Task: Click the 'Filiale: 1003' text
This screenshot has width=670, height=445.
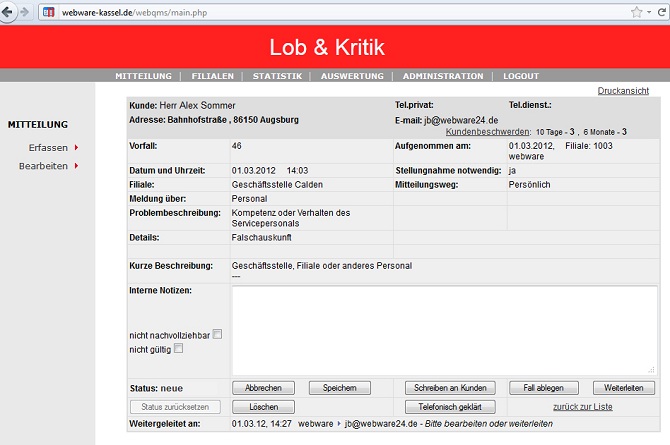Action: click(x=589, y=146)
